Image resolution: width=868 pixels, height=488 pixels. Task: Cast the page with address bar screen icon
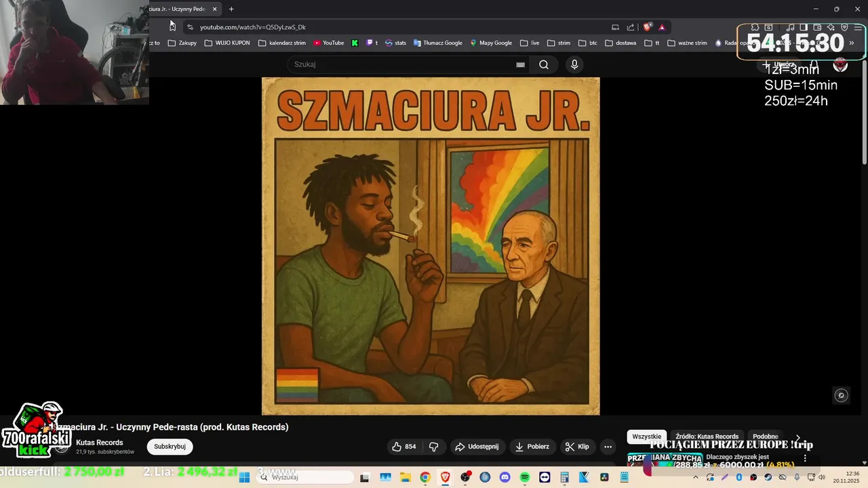615,27
